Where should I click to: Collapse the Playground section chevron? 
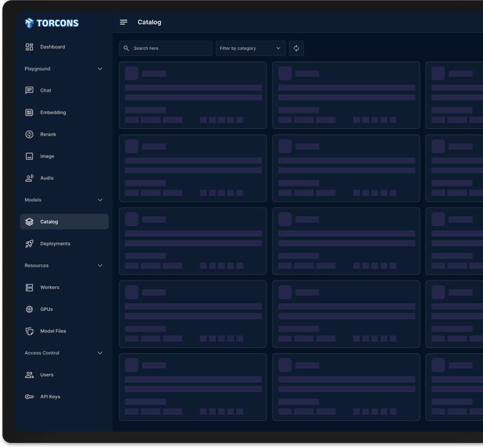100,69
